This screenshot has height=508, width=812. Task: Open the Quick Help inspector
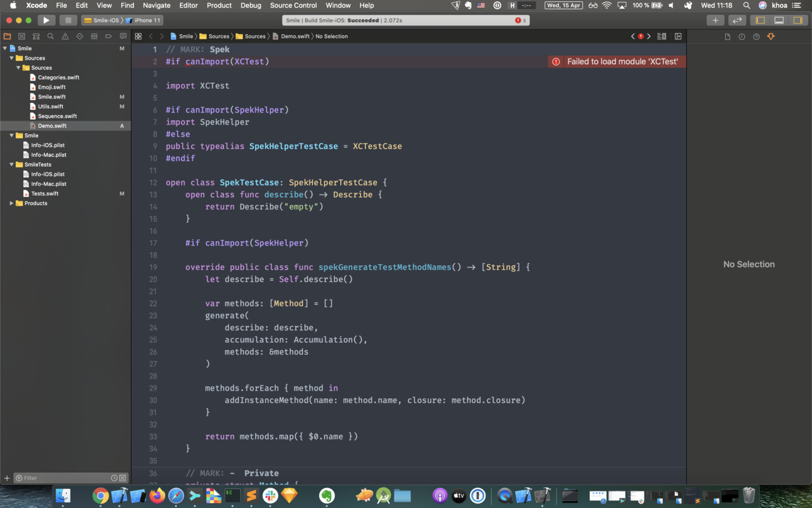[x=756, y=36]
